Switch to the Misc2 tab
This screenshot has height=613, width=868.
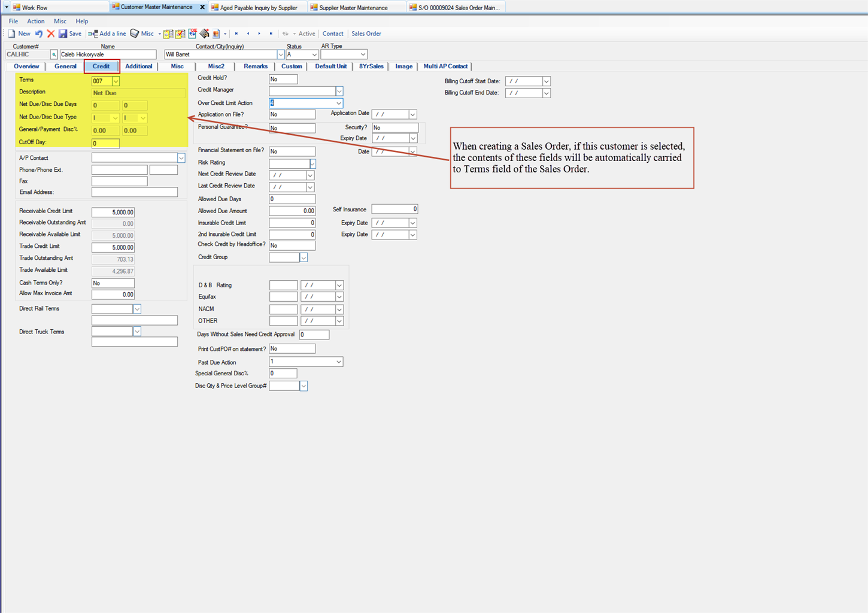pyautogui.click(x=216, y=66)
